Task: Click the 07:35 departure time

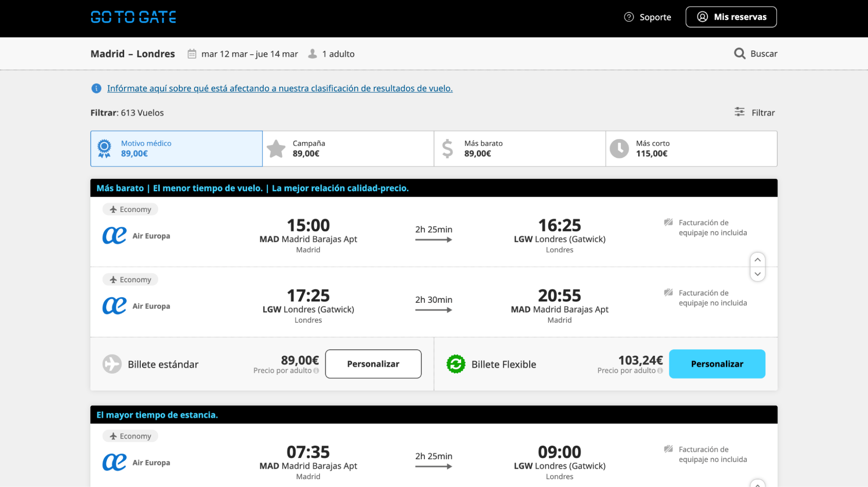Action: point(308,452)
